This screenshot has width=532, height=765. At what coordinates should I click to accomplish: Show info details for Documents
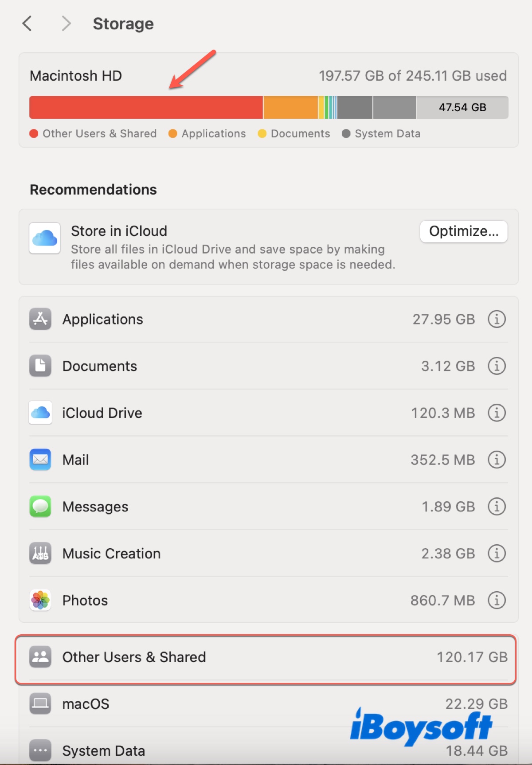pos(497,366)
